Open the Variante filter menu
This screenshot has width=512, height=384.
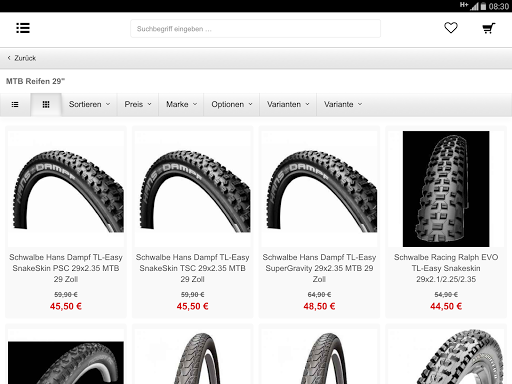[343, 104]
